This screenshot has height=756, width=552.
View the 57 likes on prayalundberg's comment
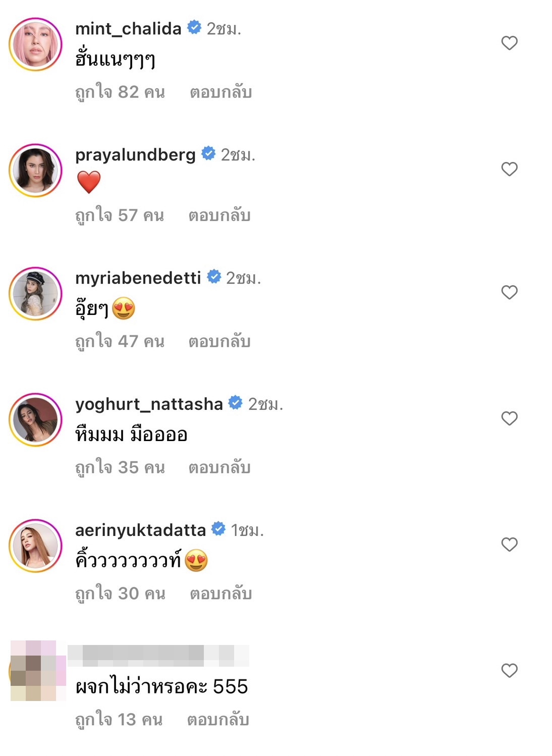click(120, 215)
